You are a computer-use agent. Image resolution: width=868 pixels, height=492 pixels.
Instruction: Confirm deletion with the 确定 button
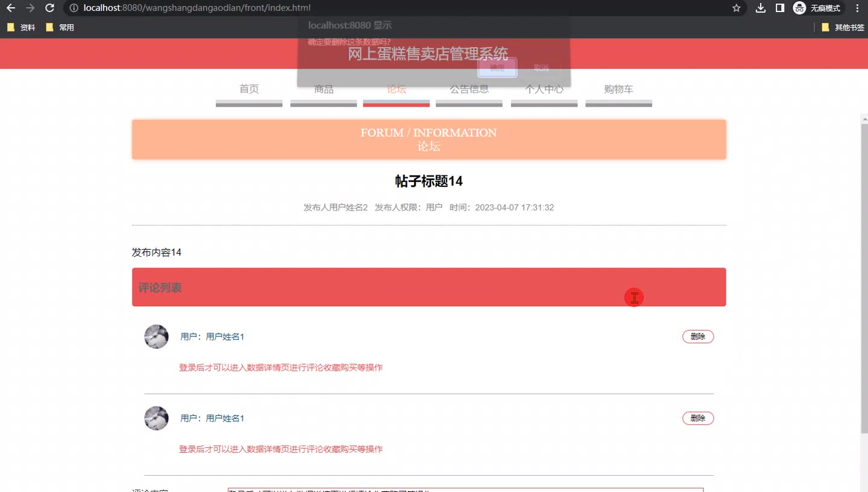pyautogui.click(x=497, y=68)
